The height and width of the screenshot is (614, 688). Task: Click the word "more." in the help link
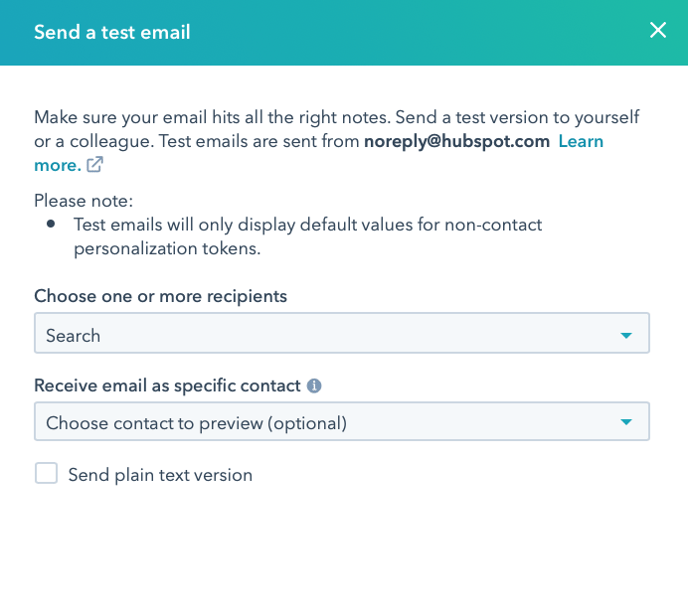[x=58, y=165]
